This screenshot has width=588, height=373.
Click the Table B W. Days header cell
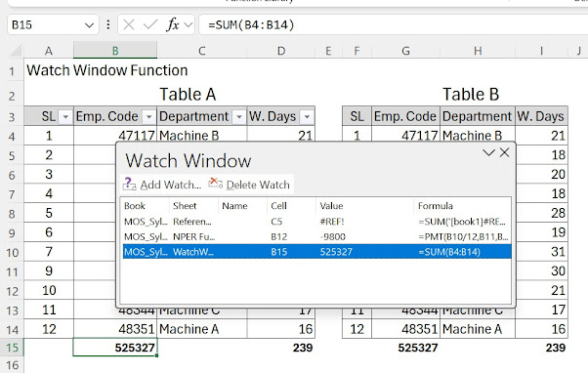pos(541,116)
